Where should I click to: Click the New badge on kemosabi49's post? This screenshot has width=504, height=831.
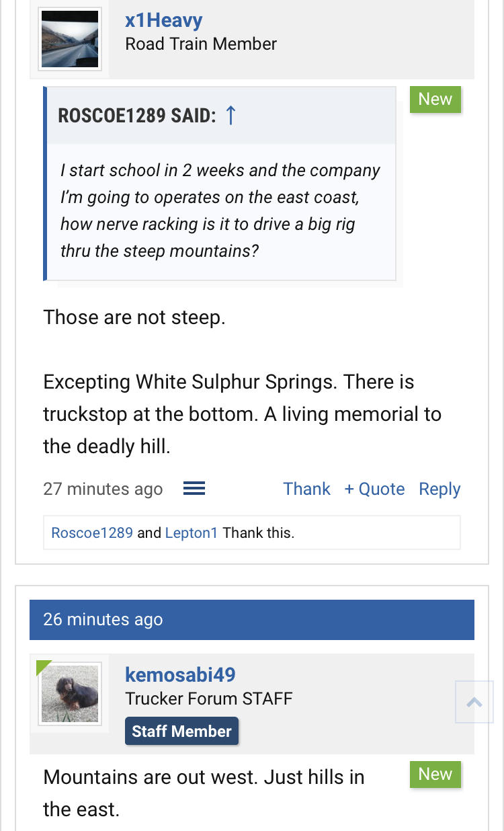(x=435, y=775)
